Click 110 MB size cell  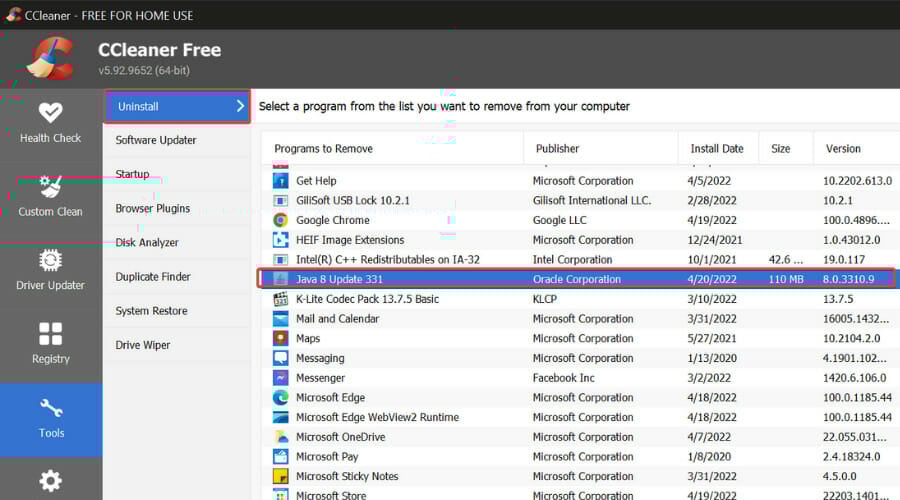tap(786, 279)
